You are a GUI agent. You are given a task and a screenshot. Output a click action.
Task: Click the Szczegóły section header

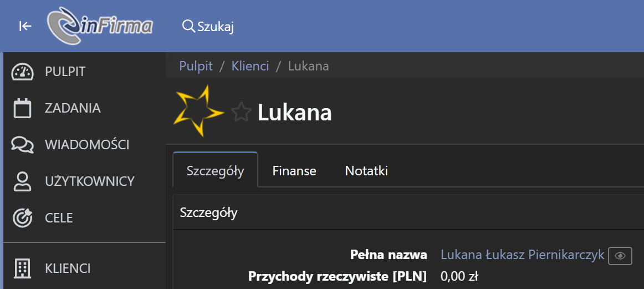tap(208, 213)
